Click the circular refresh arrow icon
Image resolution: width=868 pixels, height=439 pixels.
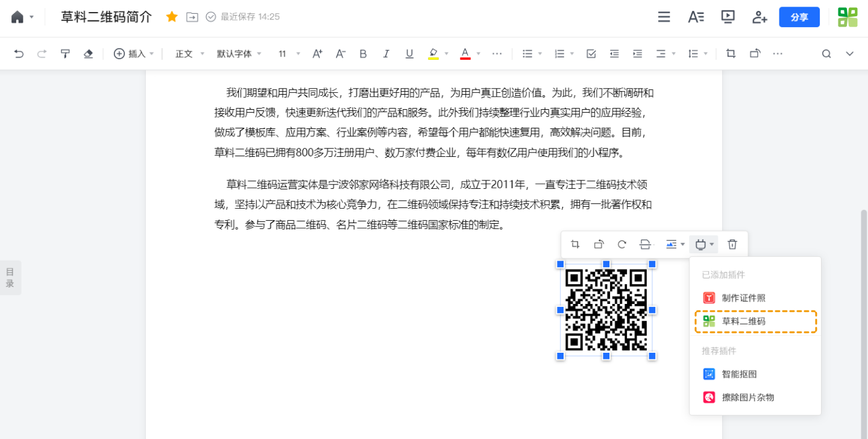tap(621, 244)
